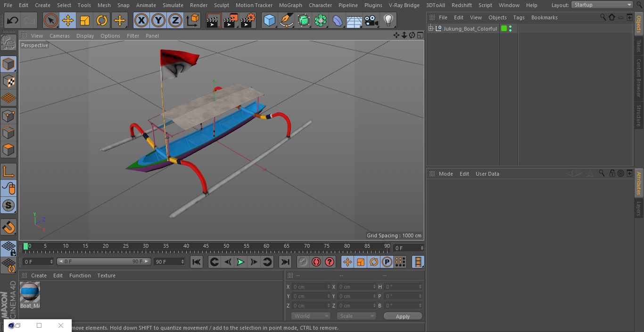Open viewport Display menu
The image size is (644, 332).
point(85,36)
